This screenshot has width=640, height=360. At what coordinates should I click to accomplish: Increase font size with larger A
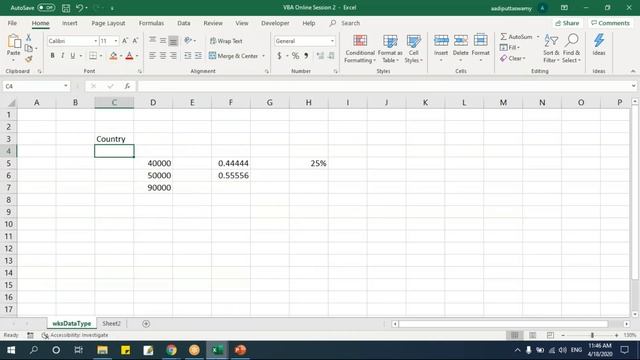coord(125,41)
